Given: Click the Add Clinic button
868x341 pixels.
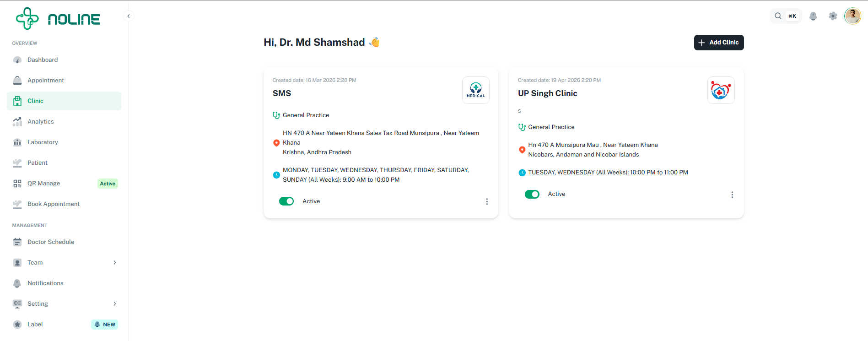Looking at the screenshot, I should click(719, 43).
